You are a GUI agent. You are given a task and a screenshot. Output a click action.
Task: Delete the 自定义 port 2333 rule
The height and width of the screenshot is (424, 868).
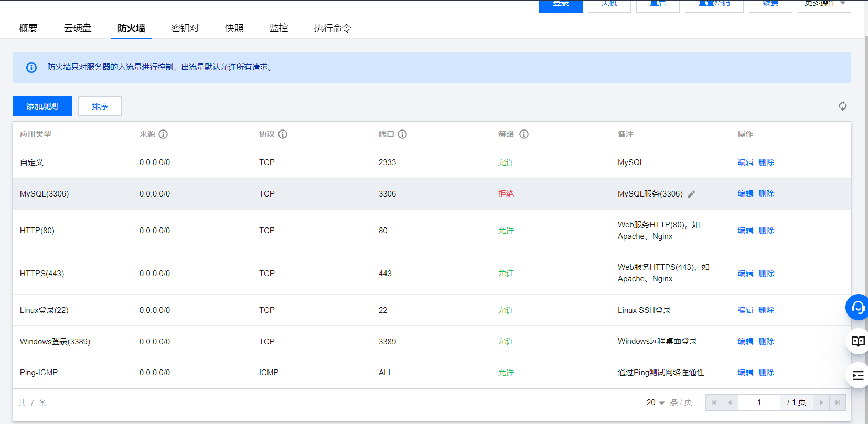coord(766,162)
